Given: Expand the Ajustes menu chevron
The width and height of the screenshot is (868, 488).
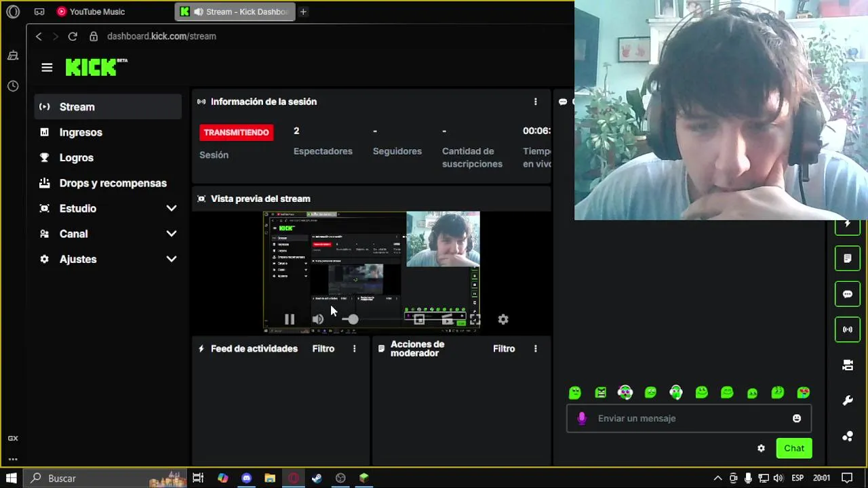Looking at the screenshot, I should point(172,259).
